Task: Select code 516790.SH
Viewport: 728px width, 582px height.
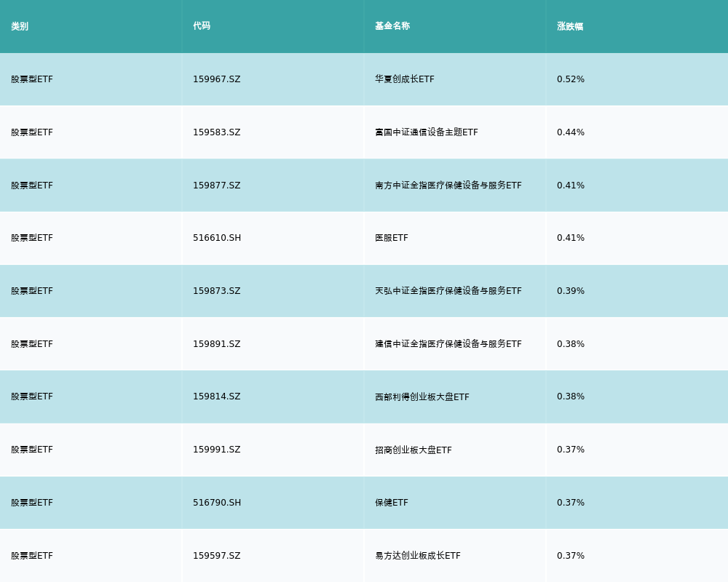Action: pos(217,502)
